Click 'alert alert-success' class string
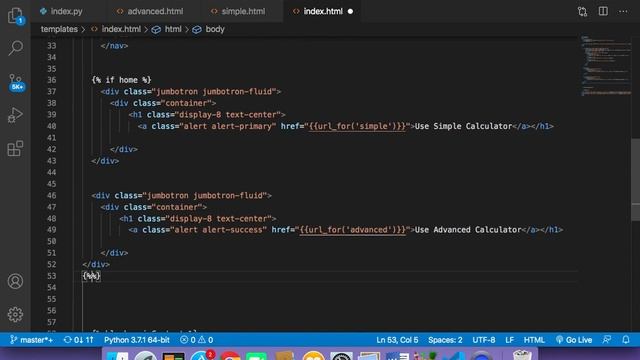 [218, 230]
